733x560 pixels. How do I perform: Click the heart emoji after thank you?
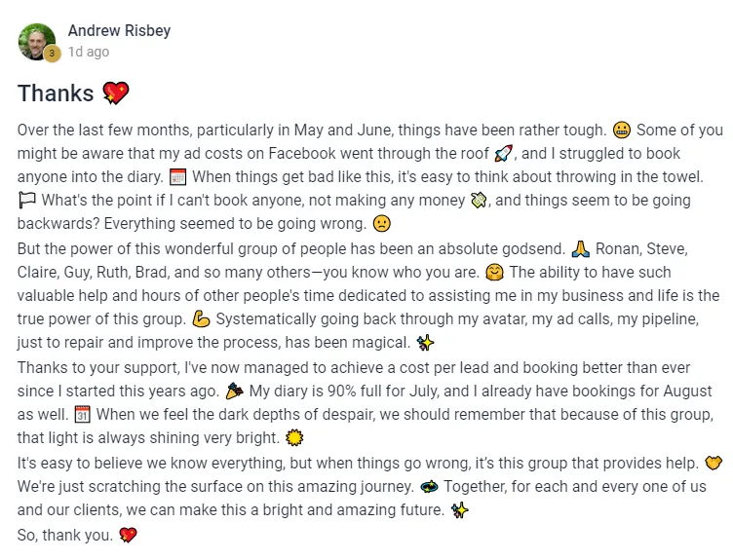128,535
